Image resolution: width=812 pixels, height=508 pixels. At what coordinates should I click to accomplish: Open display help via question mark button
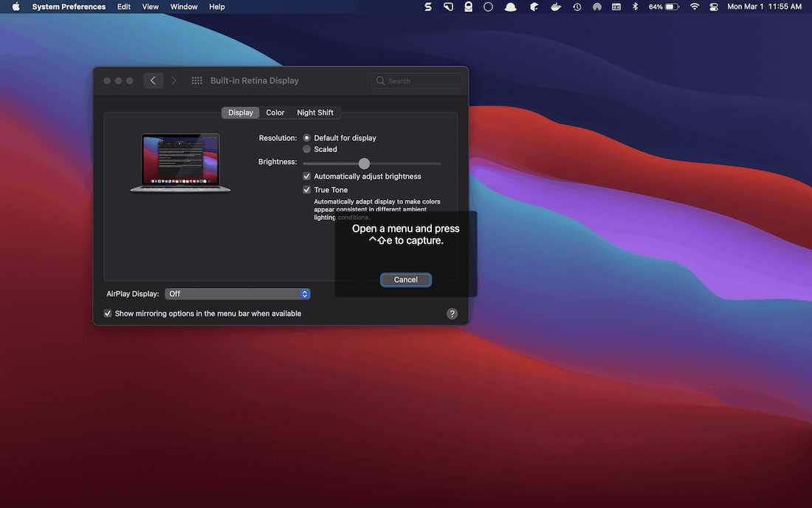click(x=452, y=313)
